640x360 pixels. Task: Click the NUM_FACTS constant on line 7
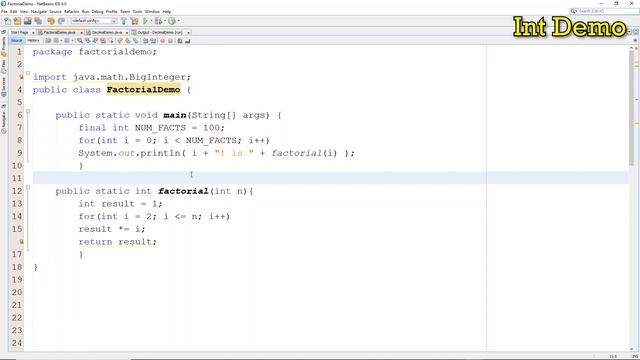point(160,128)
